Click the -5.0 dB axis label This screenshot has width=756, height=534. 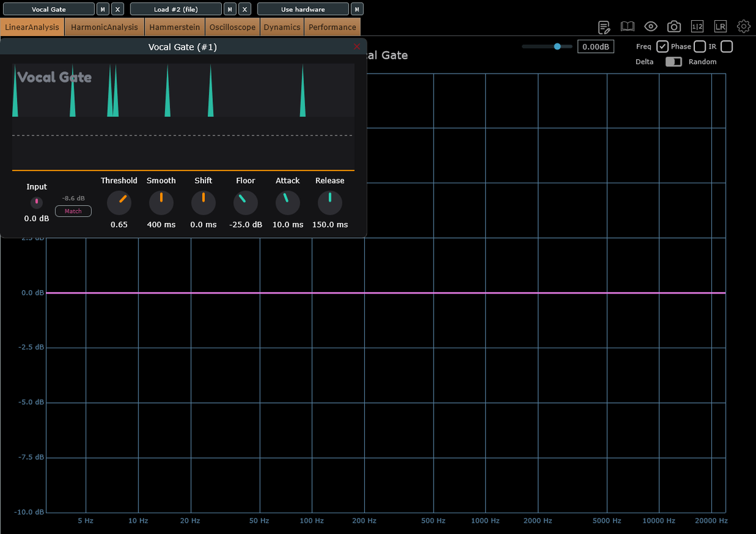[x=31, y=402]
